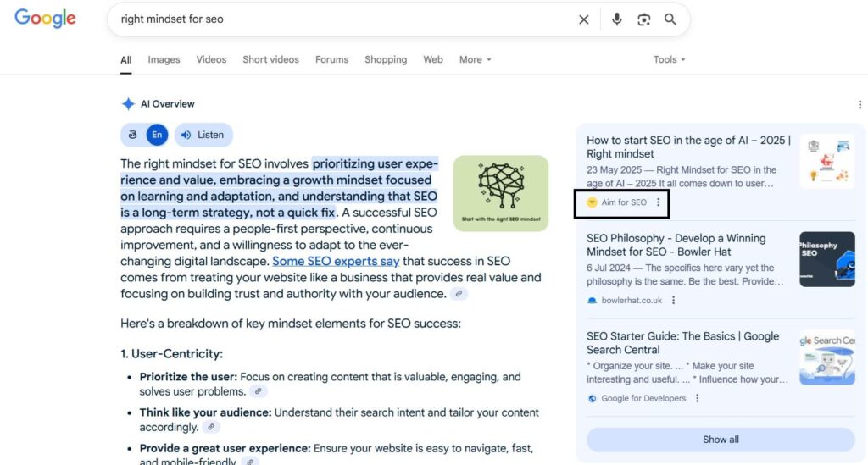Open Google Lens image search icon

tap(643, 19)
